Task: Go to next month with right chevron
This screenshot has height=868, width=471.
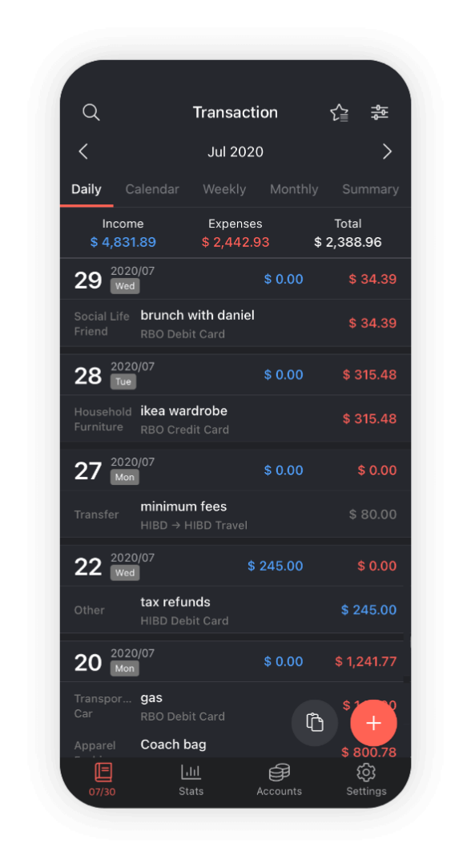Action: (388, 151)
